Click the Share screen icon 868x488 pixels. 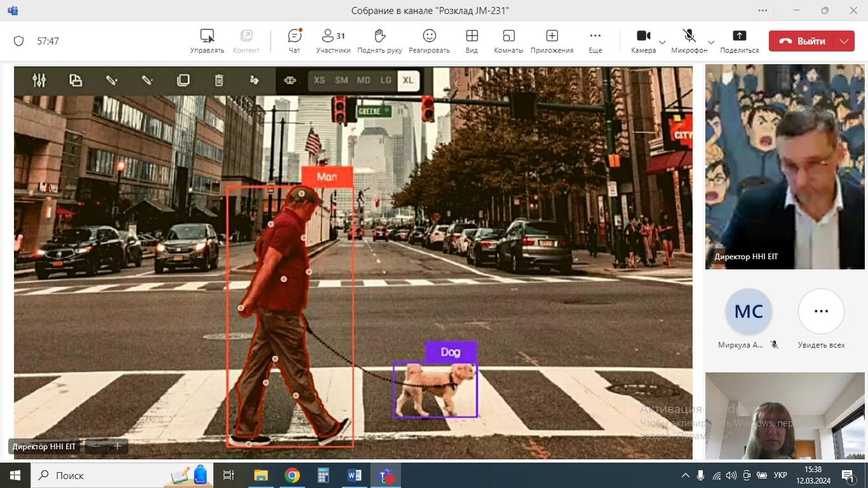click(x=739, y=41)
